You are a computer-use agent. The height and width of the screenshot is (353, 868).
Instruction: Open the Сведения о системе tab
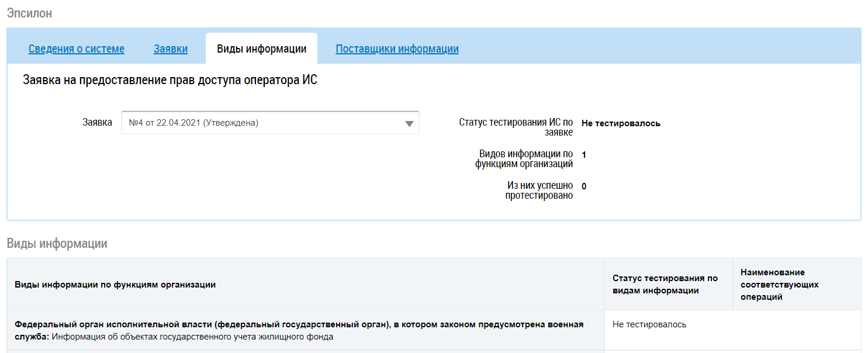77,49
